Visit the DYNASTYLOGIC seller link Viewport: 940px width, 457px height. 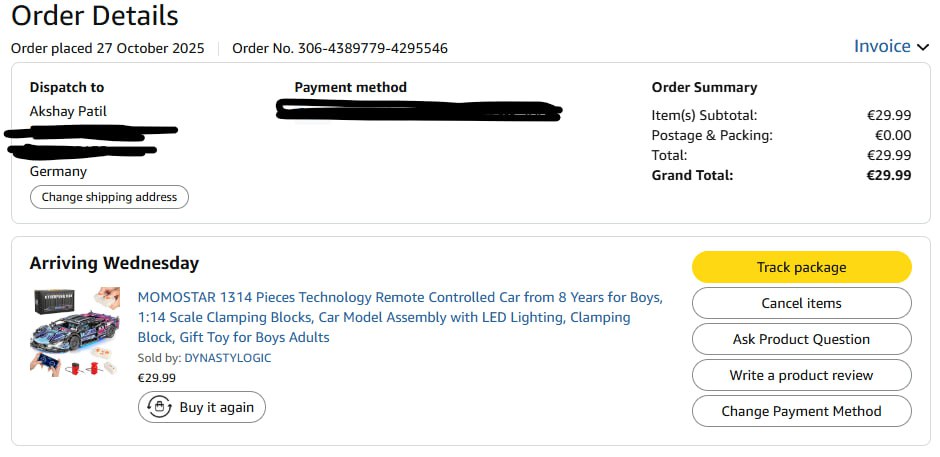(227, 358)
